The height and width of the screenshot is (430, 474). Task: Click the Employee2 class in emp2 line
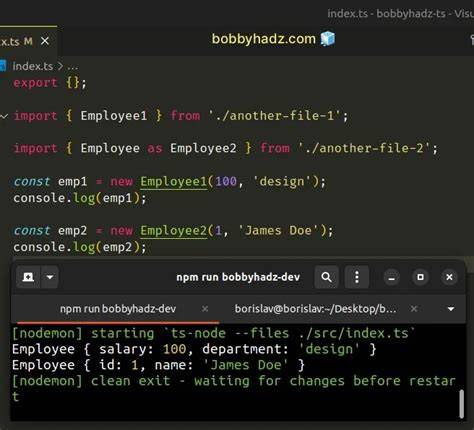[173, 231]
